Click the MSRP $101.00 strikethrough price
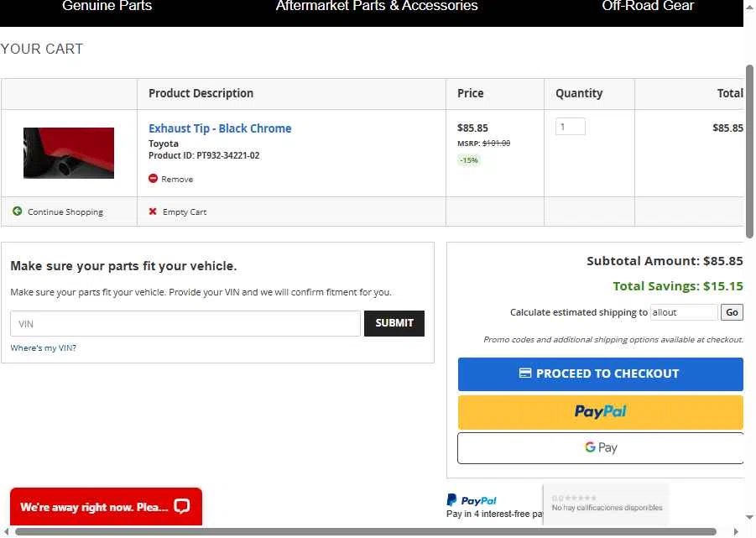The width and height of the screenshot is (756, 538). pyautogui.click(x=496, y=144)
